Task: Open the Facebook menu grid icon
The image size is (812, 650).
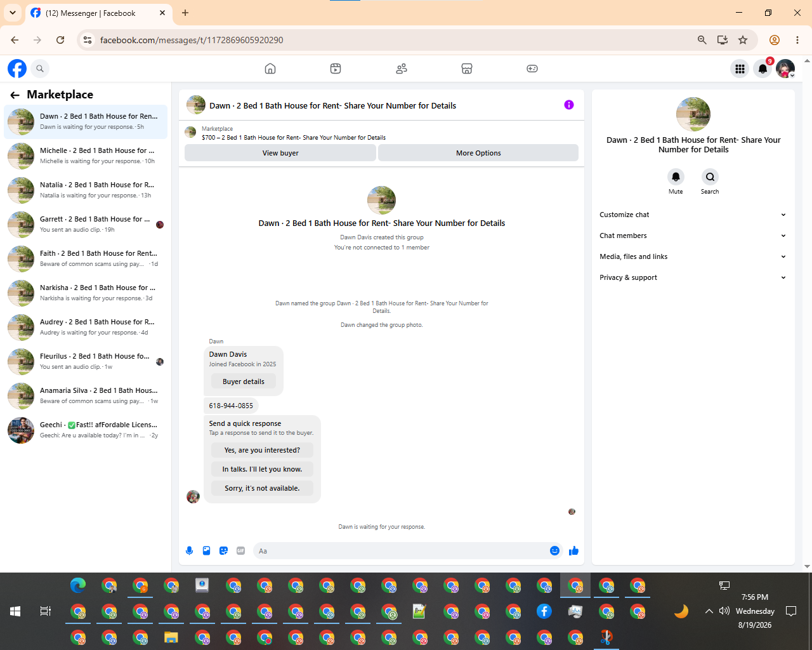Action: coord(740,69)
